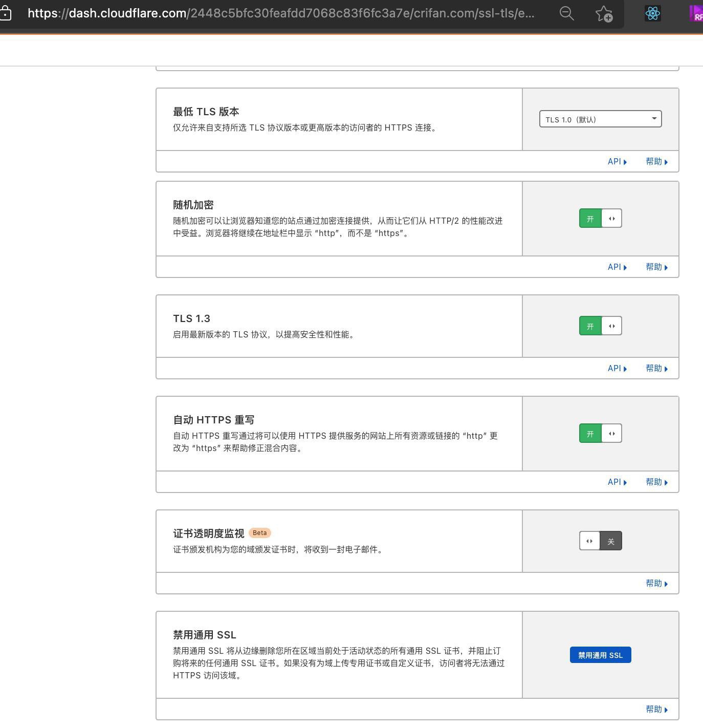The height and width of the screenshot is (728, 703).
Task: Enable the 证书透明度监视 switch
Action: (600, 541)
